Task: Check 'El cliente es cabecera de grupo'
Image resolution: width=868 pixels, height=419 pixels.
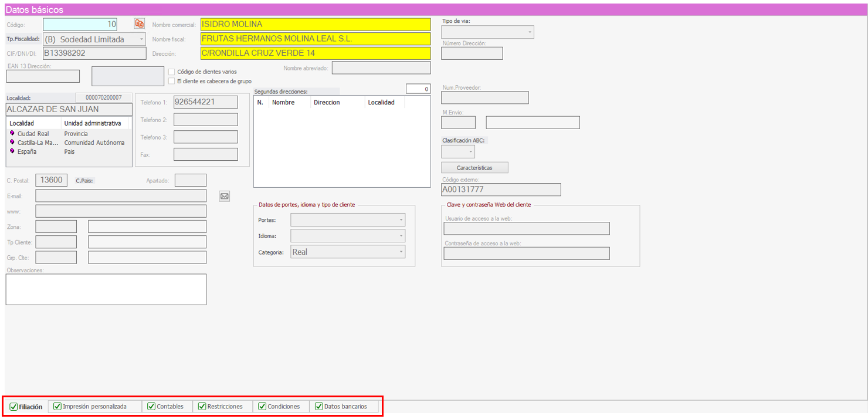Action: tap(171, 81)
